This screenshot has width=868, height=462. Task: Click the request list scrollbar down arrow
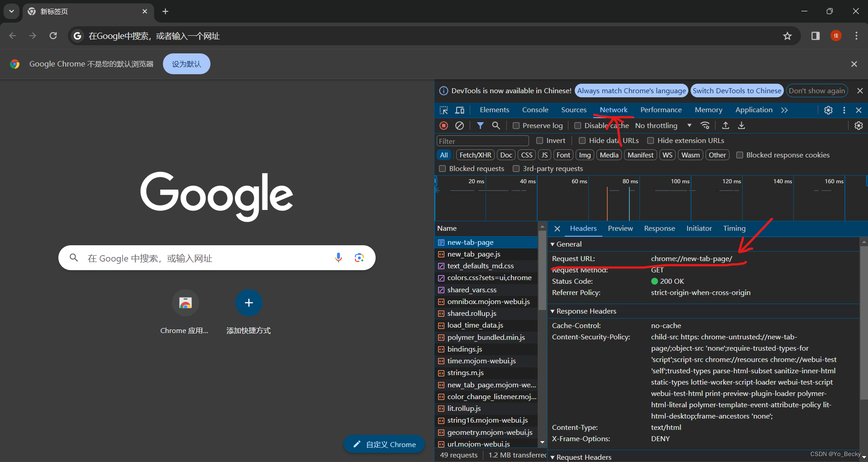point(542,443)
